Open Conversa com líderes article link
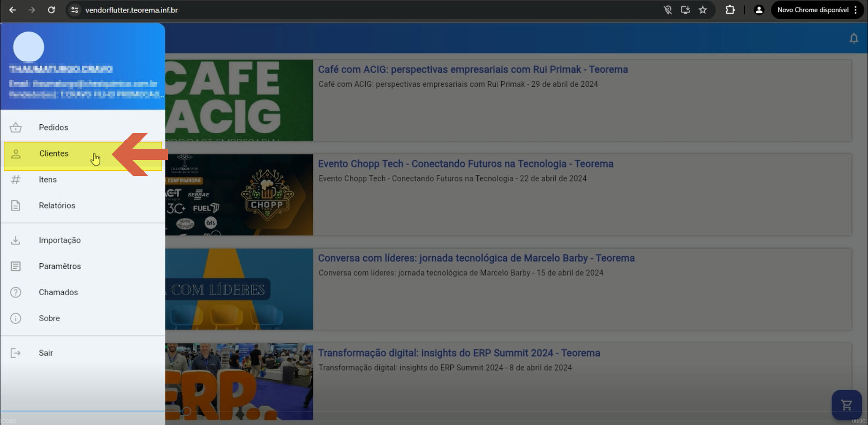Viewport: 868px width, 425px height. click(x=476, y=258)
